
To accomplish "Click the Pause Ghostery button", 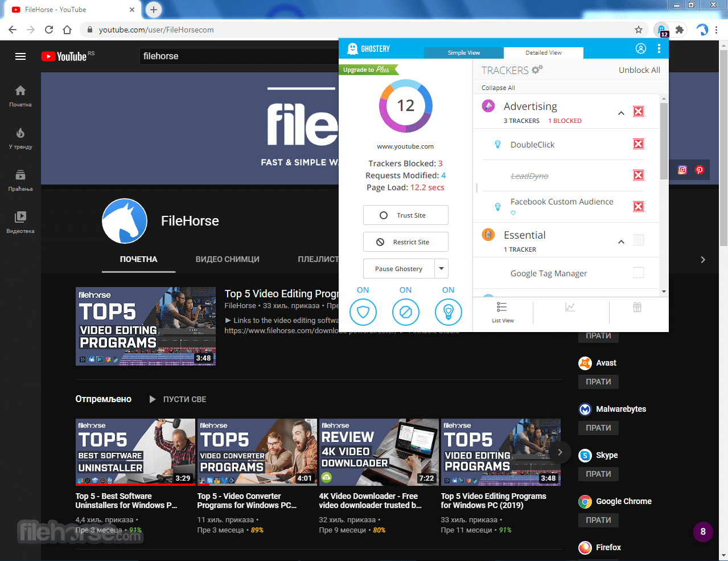I will pyautogui.click(x=398, y=269).
